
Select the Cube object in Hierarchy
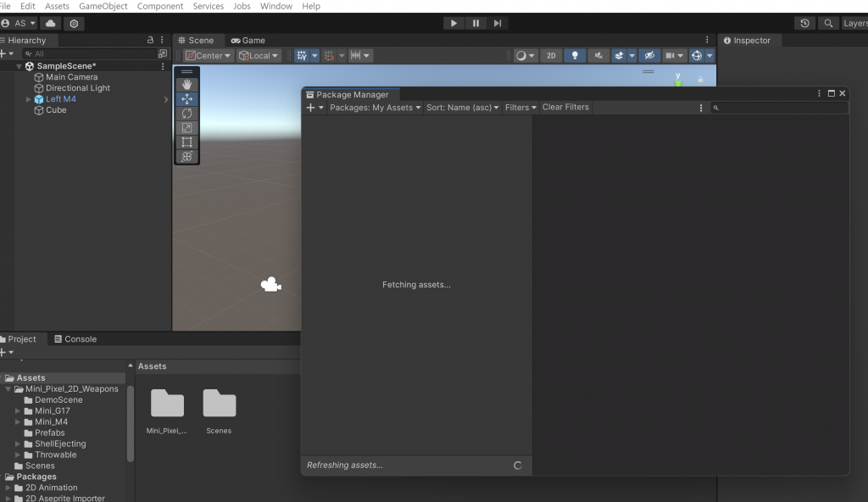(x=56, y=110)
